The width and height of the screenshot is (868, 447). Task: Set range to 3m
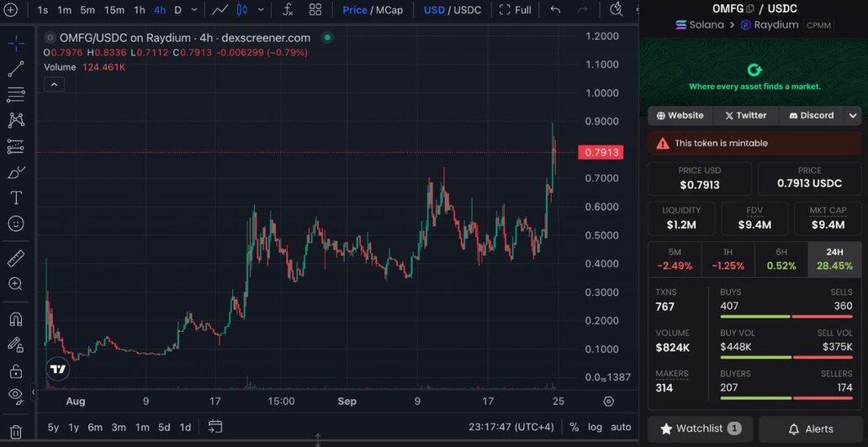point(119,427)
